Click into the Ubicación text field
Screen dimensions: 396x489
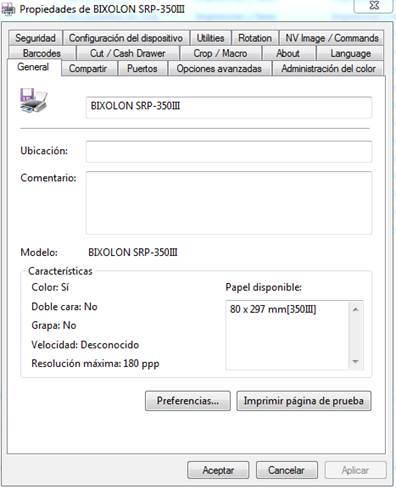(x=229, y=152)
